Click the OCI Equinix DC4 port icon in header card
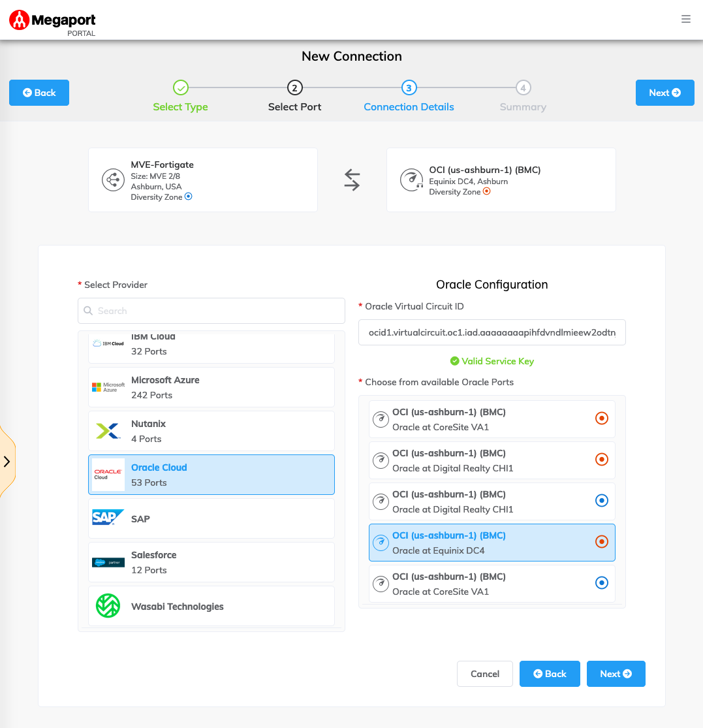The image size is (703, 728). [412, 180]
